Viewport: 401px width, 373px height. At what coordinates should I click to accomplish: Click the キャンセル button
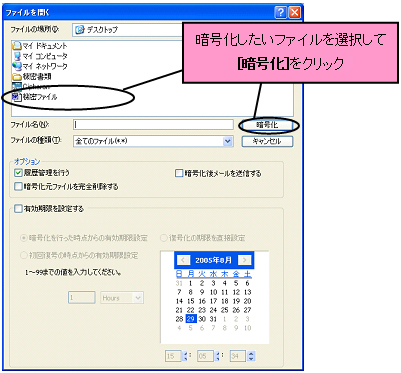267,141
